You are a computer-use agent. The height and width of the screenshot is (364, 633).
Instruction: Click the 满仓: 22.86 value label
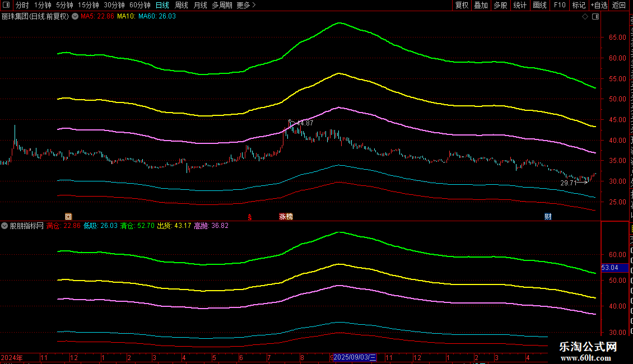pos(63,226)
